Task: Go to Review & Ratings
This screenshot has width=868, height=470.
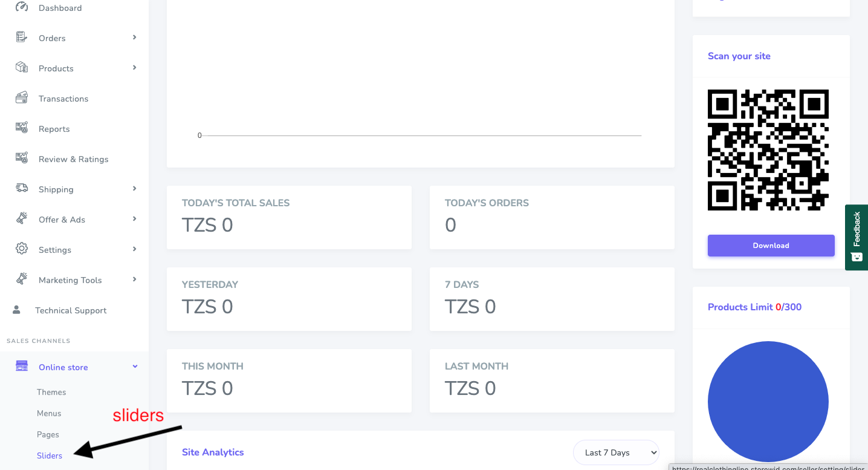Action: (73, 159)
